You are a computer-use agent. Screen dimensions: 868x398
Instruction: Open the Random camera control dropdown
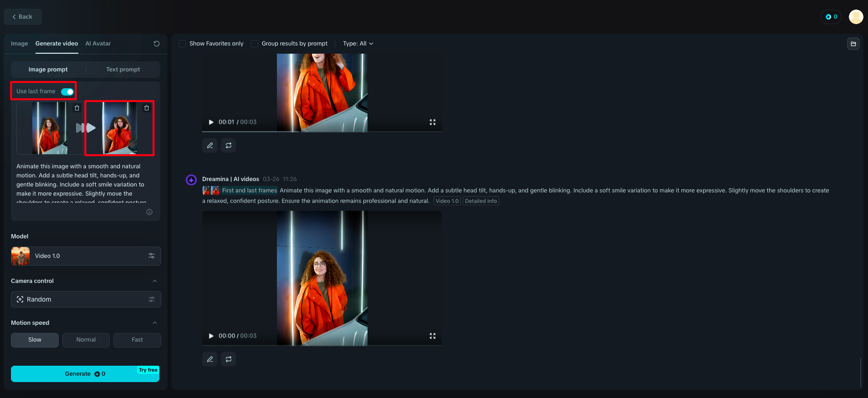coord(86,299)
